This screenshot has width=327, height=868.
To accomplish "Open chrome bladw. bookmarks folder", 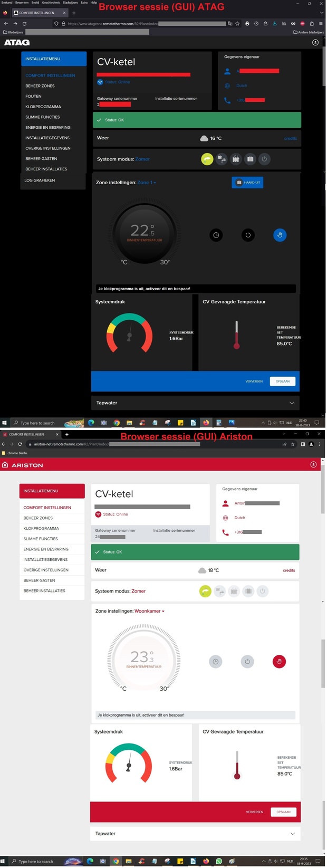I will coord(15,453).
